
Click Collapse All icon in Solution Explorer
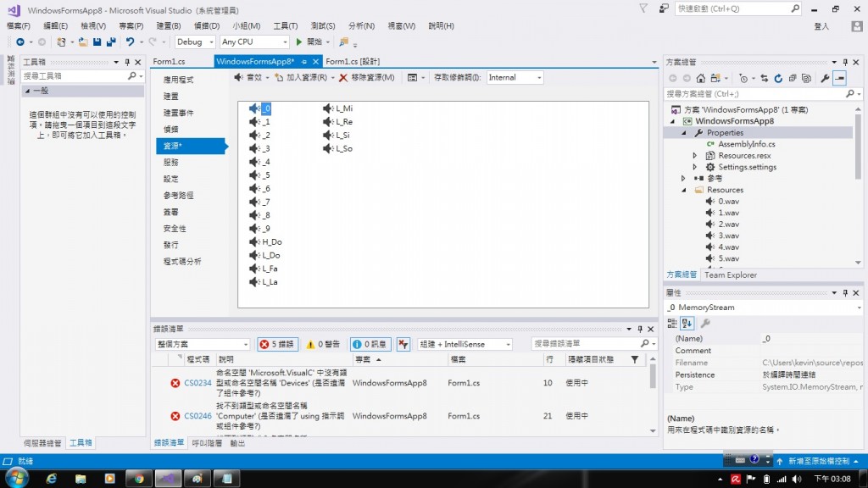tap(793, 79)
